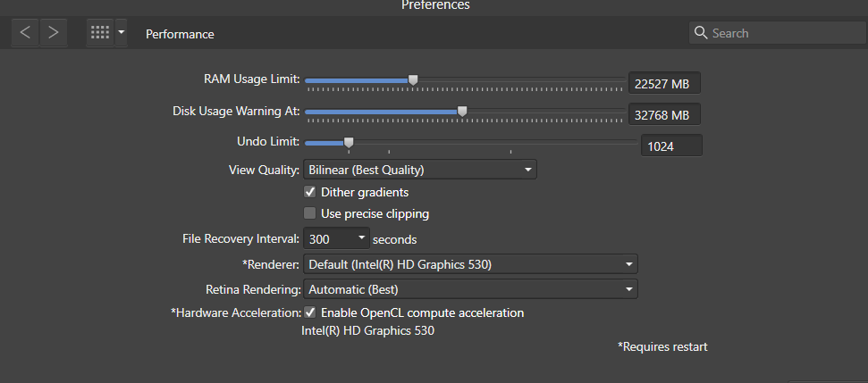Show all preferences with grid icon
Image resolution: width=868 pixels, height=383 pixels.
click(x=100, y=33)
